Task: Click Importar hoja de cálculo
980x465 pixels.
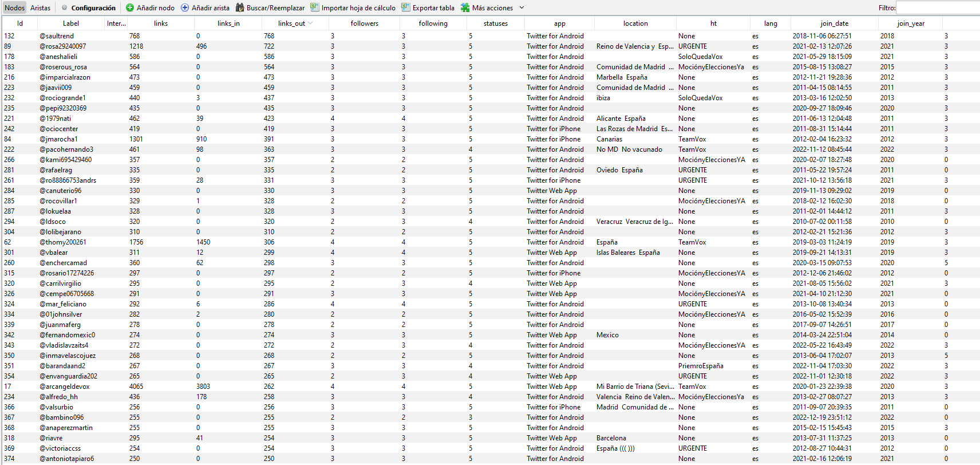Action: click(x=353, y=7)
